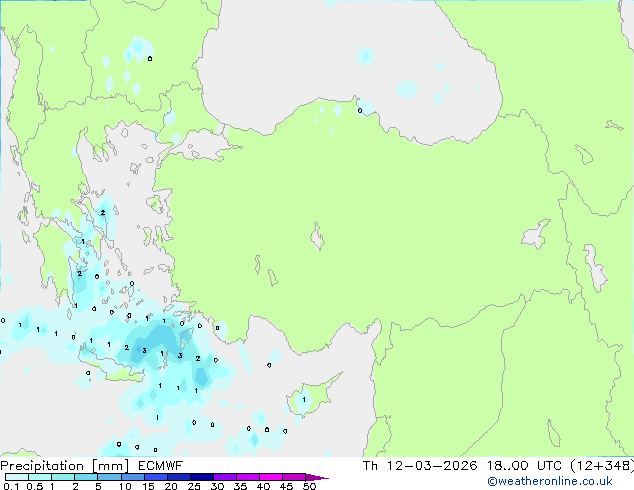Select the 5–10 mm legend swatch

point(109,477)
